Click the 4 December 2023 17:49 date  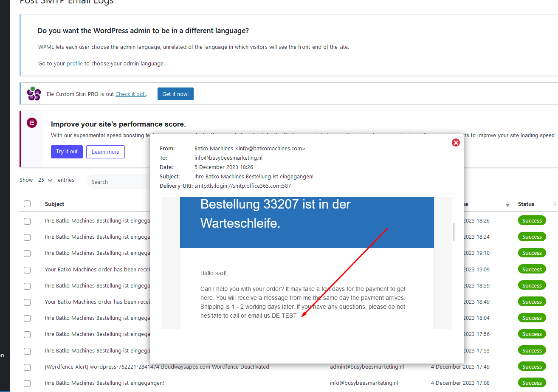[460, 367]
